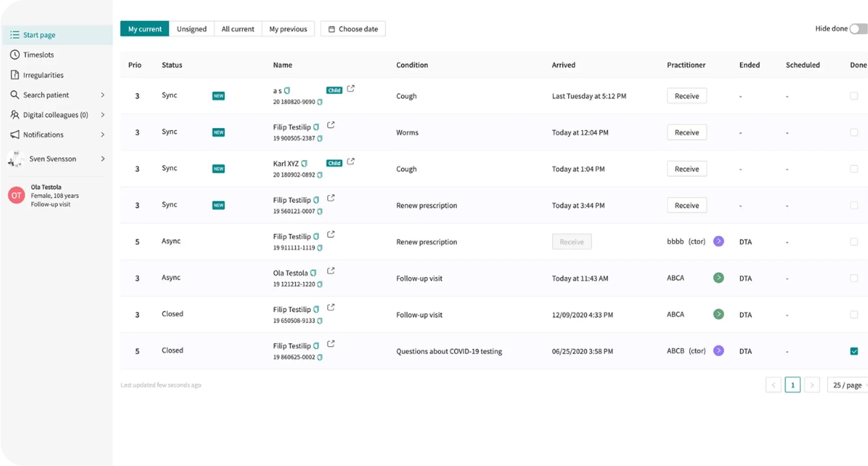Expand the Notifications menu chevron
868x466 pixels.
103,135
